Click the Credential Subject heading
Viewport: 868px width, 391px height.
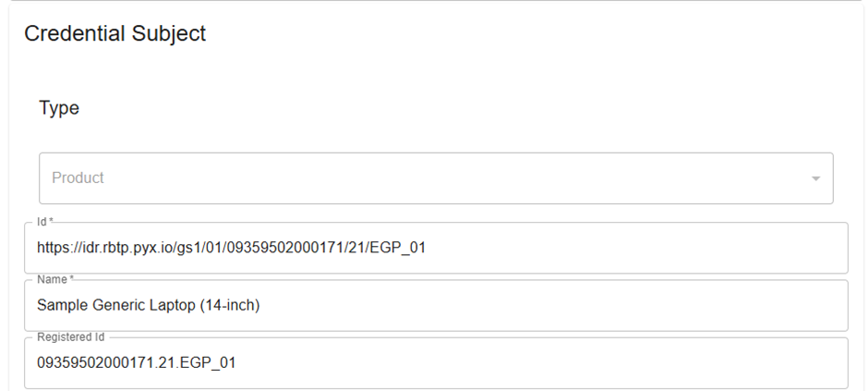115,34
